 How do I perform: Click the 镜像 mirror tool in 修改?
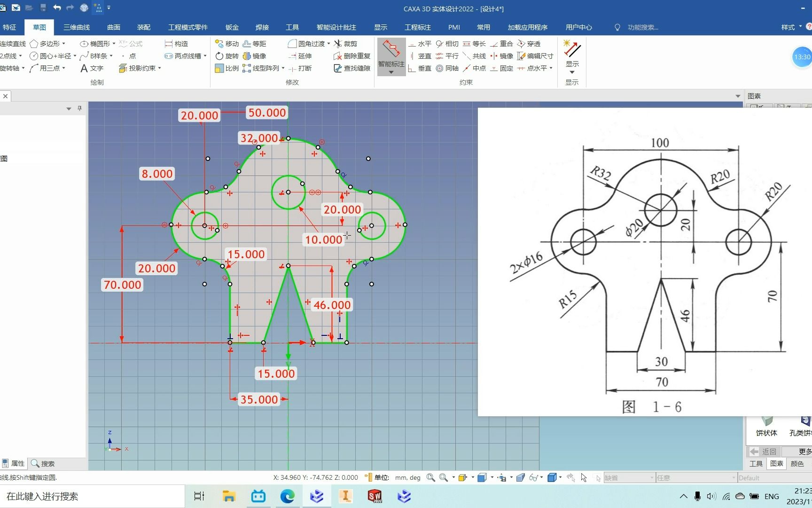[255, 56]
